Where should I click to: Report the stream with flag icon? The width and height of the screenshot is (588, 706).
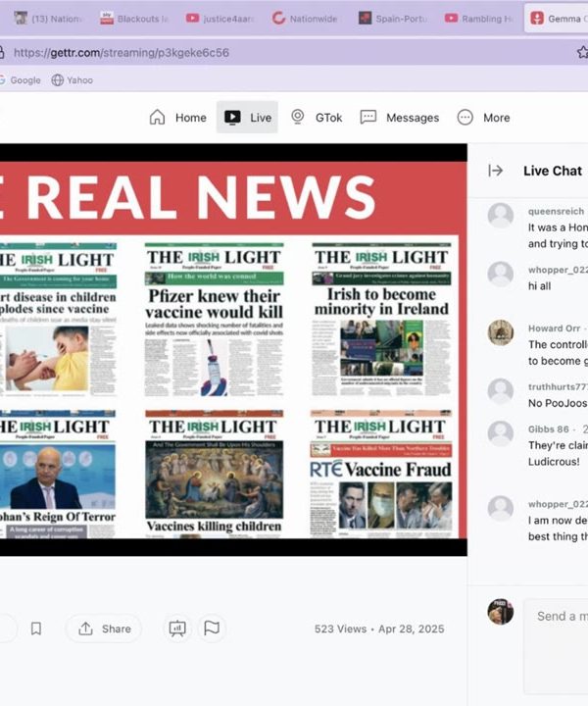point(212,629)
